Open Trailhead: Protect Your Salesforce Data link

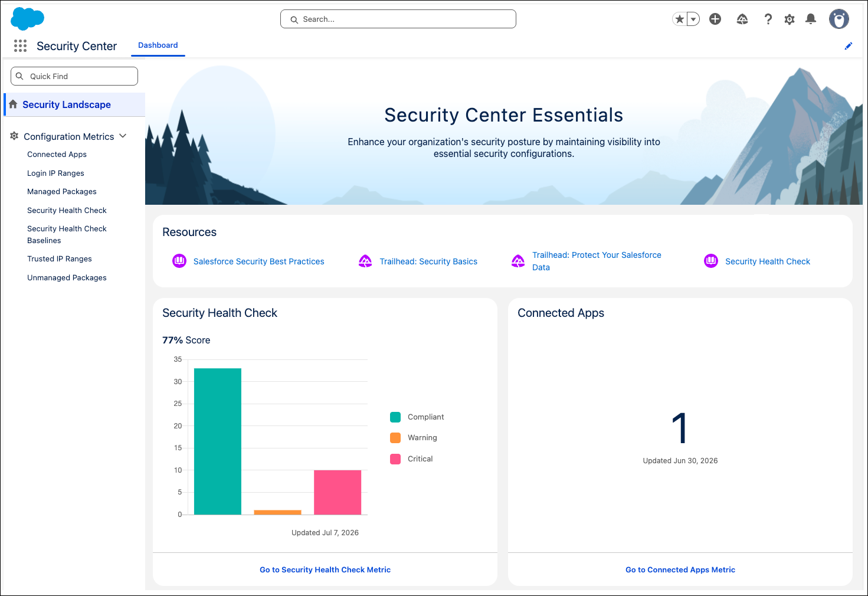tap(597, 261)
